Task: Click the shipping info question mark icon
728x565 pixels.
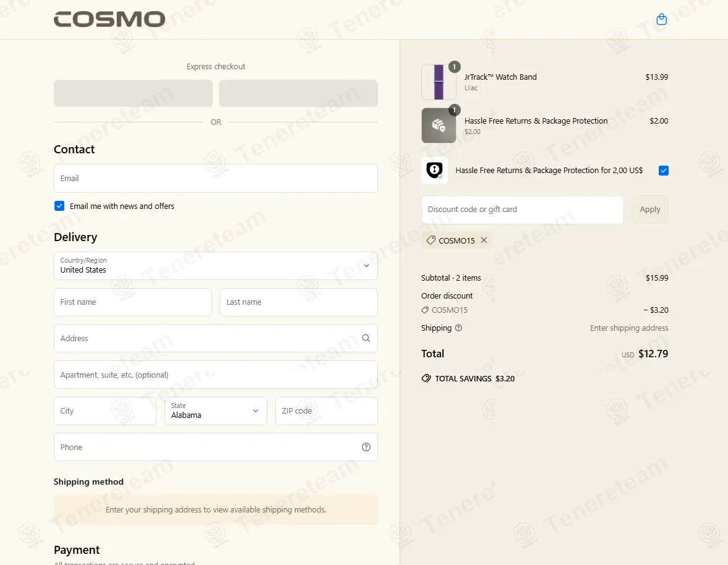Action: pos(458,328)
